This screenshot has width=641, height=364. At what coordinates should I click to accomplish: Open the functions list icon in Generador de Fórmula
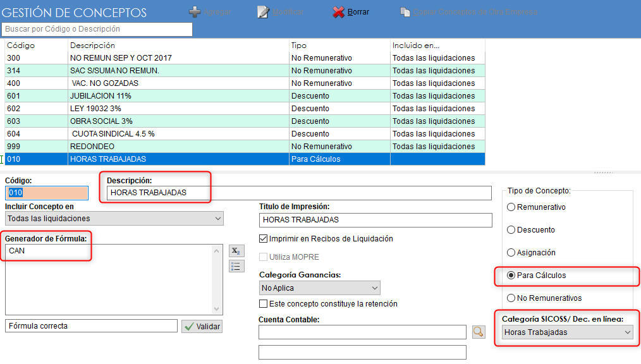(x=236, y=266)
